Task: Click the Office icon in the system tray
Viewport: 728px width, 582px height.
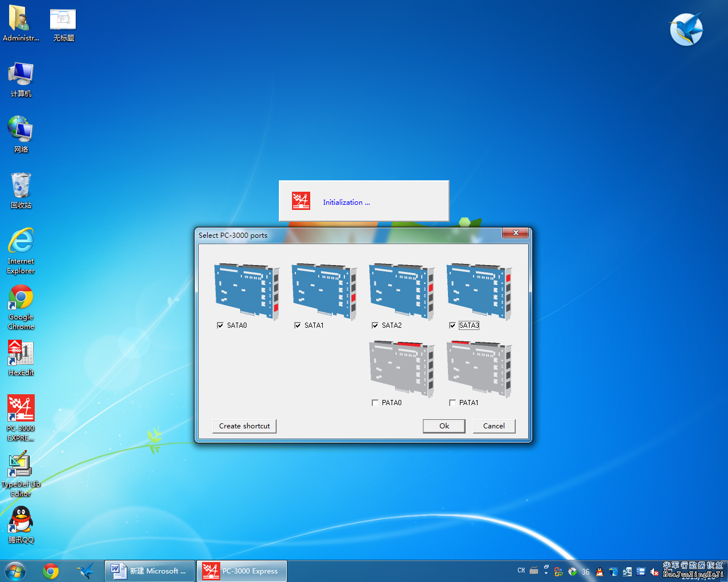Action: (x=558, y=571)
